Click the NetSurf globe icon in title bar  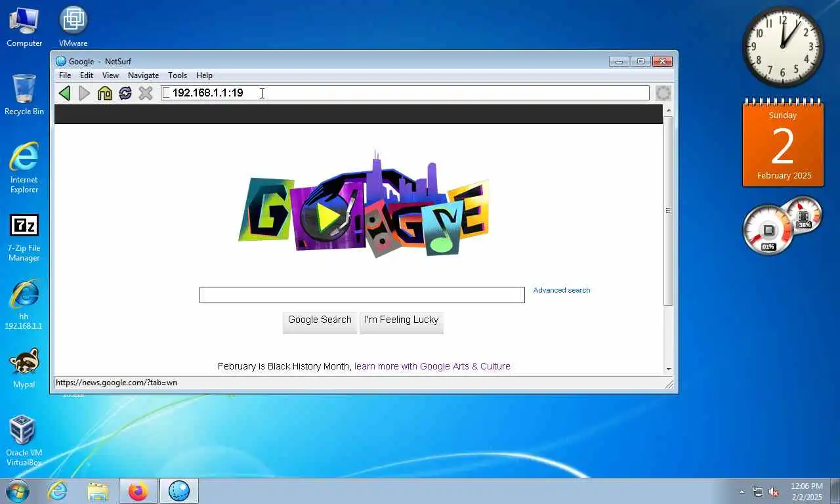[61, 62]
